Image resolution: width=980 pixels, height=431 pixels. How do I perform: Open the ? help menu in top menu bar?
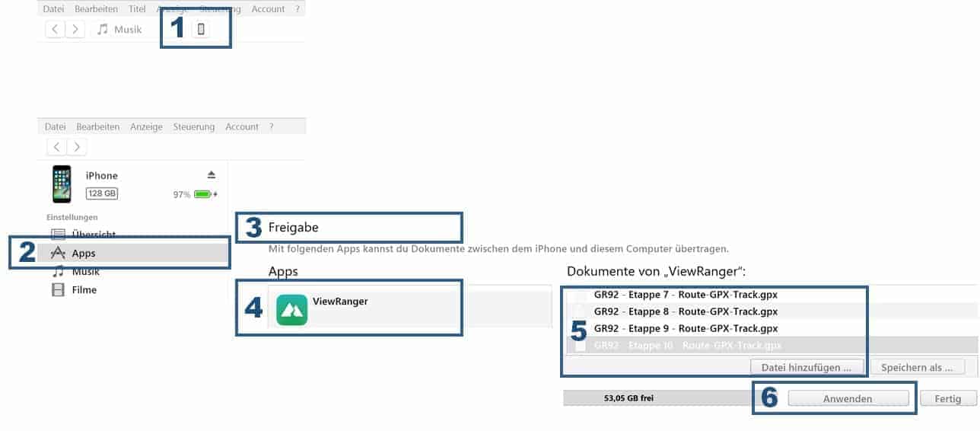click(298, 9)
